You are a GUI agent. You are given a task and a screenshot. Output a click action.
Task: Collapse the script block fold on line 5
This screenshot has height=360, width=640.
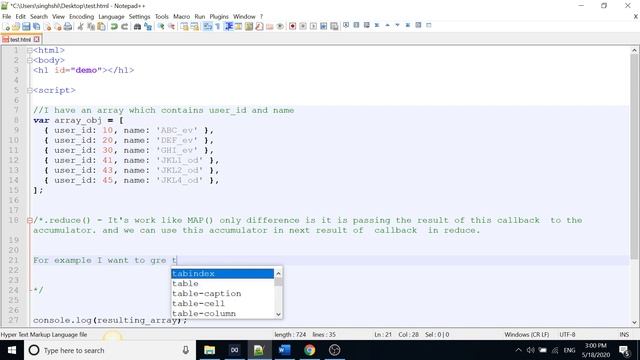click(29, 90)
